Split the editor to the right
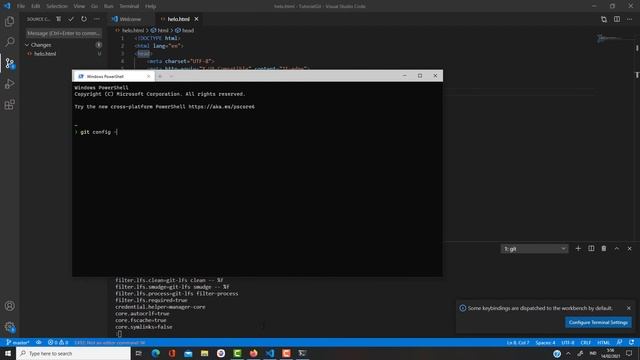The height and width of the screenshot is (360, 640). tap(617, 19)
